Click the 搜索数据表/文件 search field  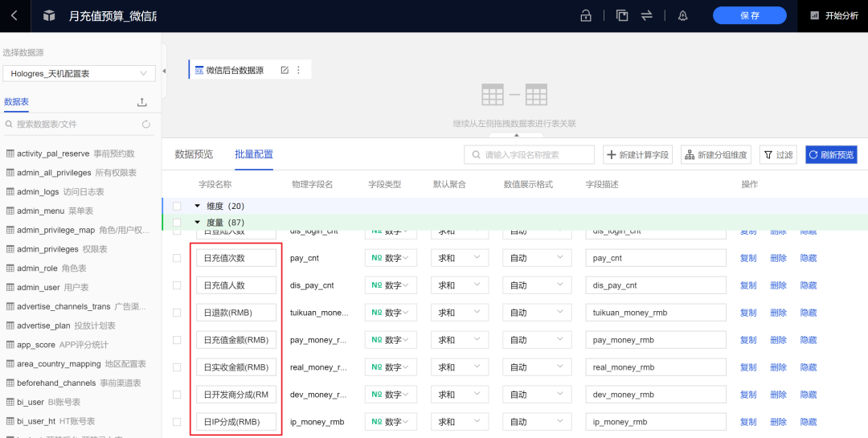tap(72, 125)
